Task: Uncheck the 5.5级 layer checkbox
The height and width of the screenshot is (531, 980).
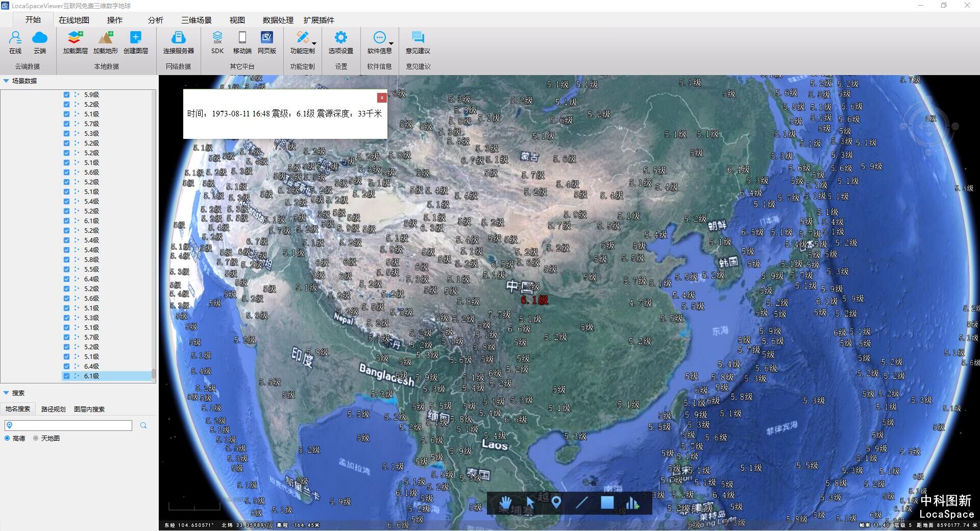Action: pyautogui.click(x=66, y=269)
